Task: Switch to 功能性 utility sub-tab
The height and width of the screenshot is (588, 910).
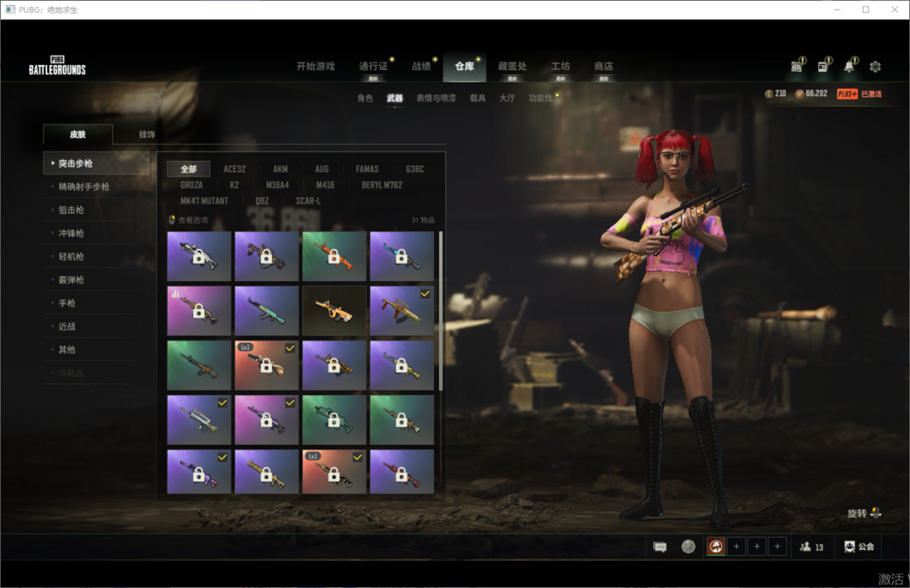Action: pyautogui.click(x=540, y=98)
